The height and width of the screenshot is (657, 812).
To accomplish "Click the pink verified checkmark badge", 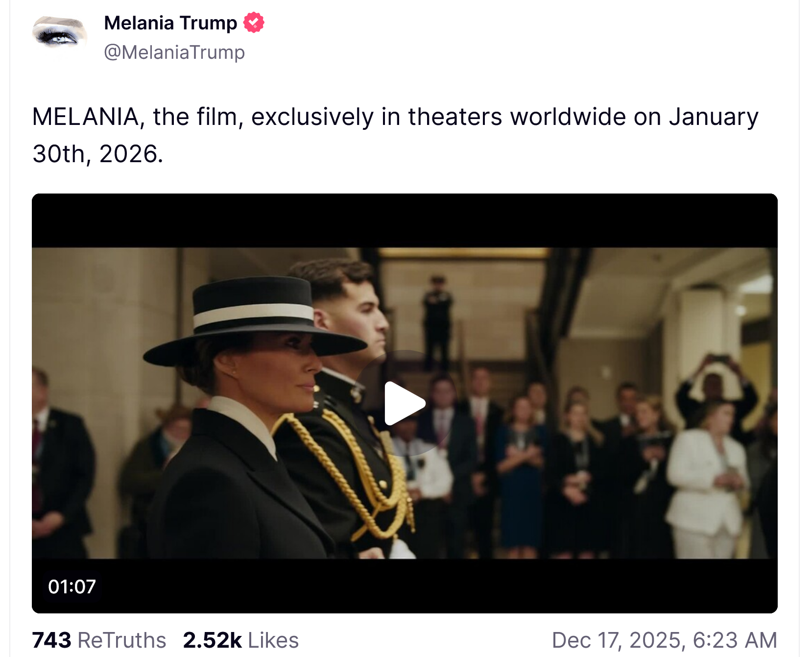I will (x=254, y=23).
